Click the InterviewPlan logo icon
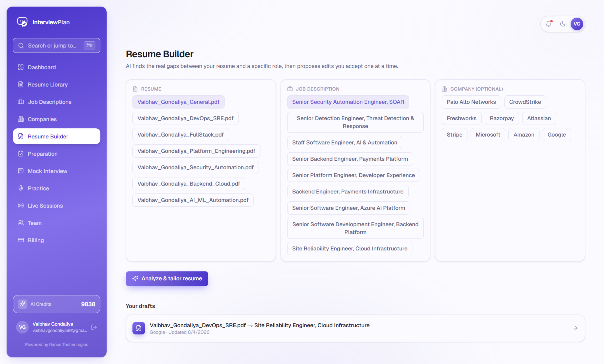Viewport: 604px width, 364px height. 22,22
